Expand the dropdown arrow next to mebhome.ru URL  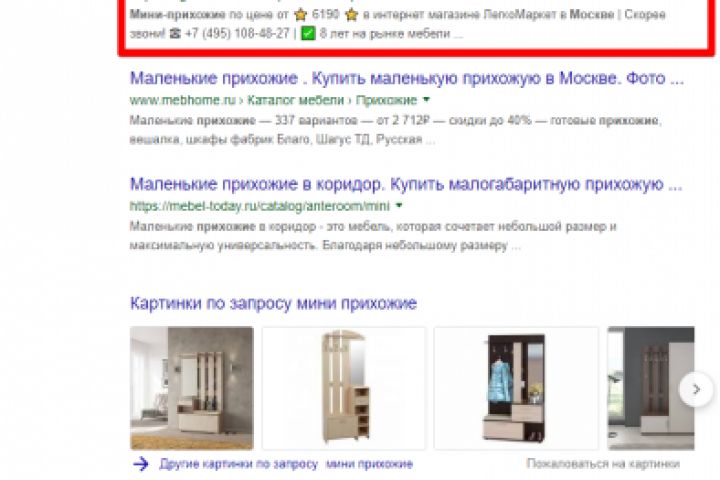point(426,99)
